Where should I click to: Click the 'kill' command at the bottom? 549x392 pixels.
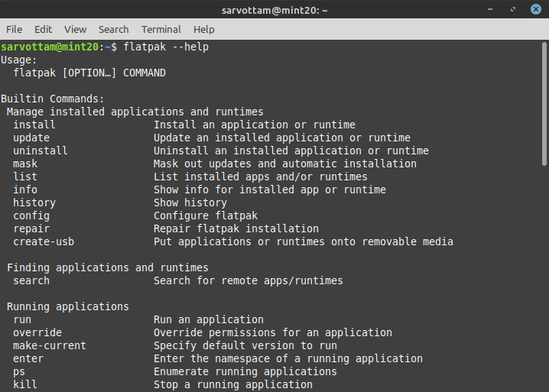(x=25, y=384)
